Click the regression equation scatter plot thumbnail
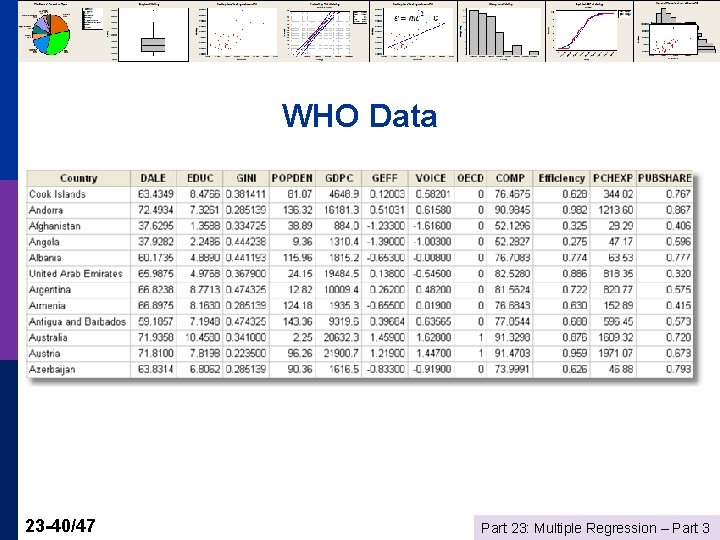 [413, 31]
